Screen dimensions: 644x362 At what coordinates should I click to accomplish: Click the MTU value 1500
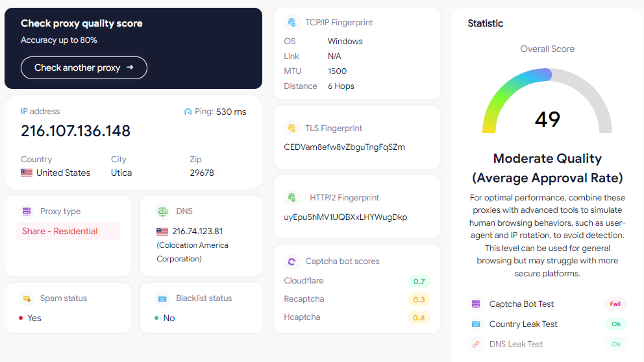coord(337,71)
